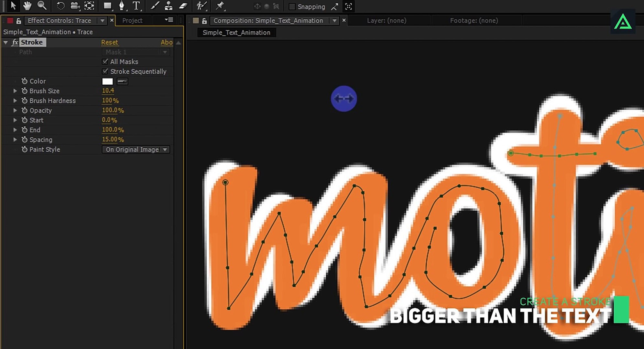This screenshot has width=644, height=349.
Task: Collapse the Stroke effect group
Action: (x=5, y=42)
